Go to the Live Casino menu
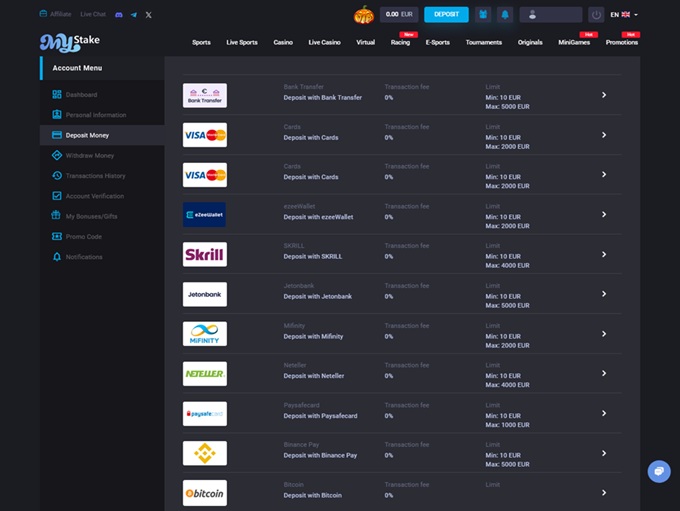 324,42
